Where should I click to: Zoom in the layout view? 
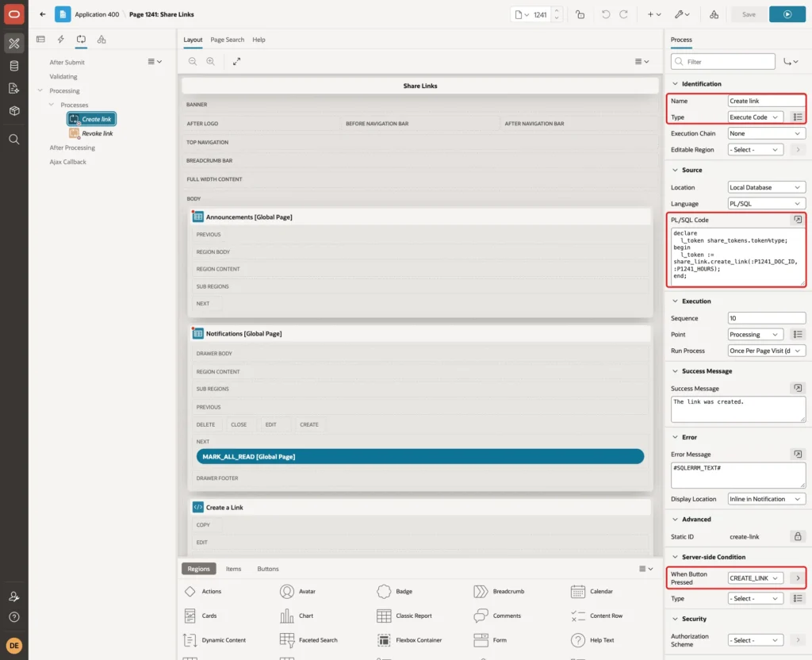click(x=210, y=61)
